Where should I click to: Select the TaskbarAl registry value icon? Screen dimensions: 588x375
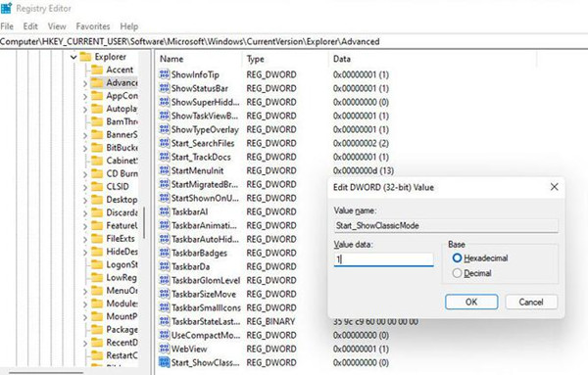165,211
